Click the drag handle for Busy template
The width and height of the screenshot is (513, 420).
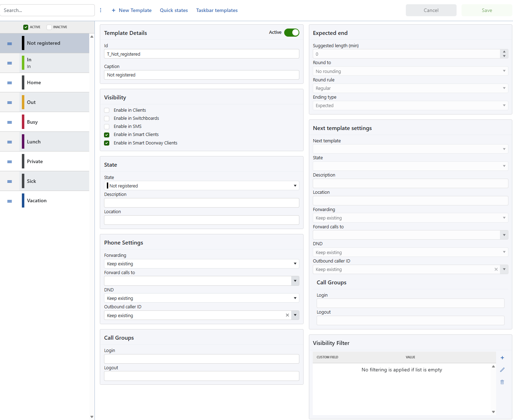point(10,122)
